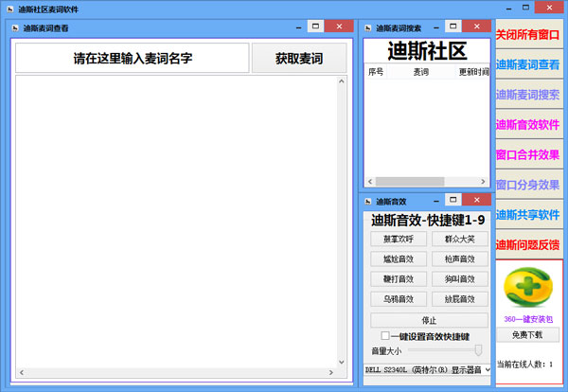
Task: Click the search list scroll-right arrow
Action: pos(483,182)
